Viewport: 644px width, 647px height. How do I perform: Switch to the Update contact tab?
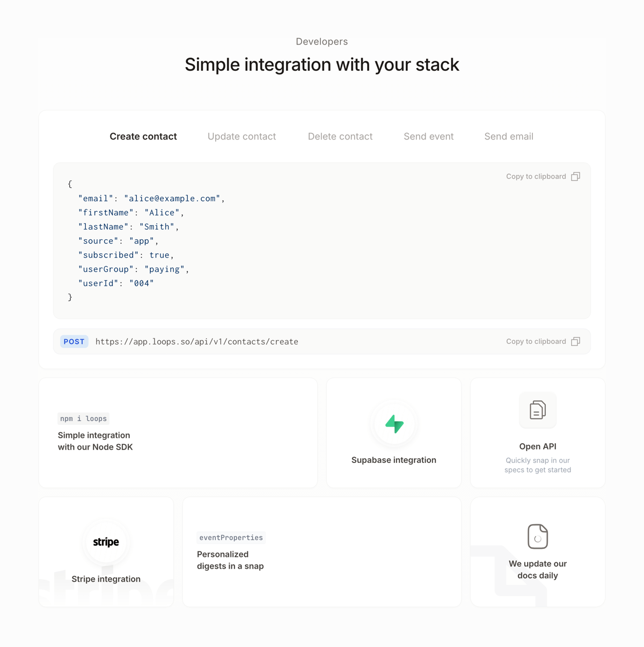pos(241,136)
